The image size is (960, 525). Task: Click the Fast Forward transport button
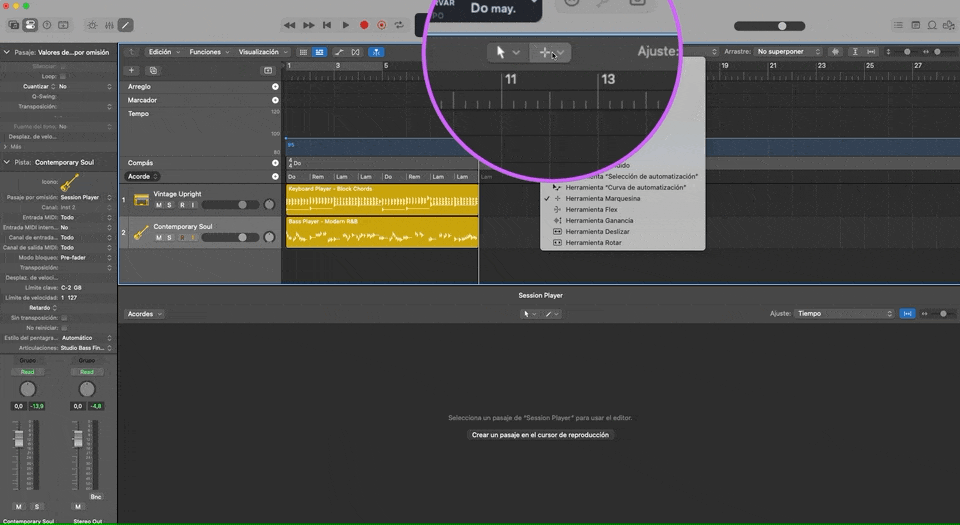tap(309, 25)
